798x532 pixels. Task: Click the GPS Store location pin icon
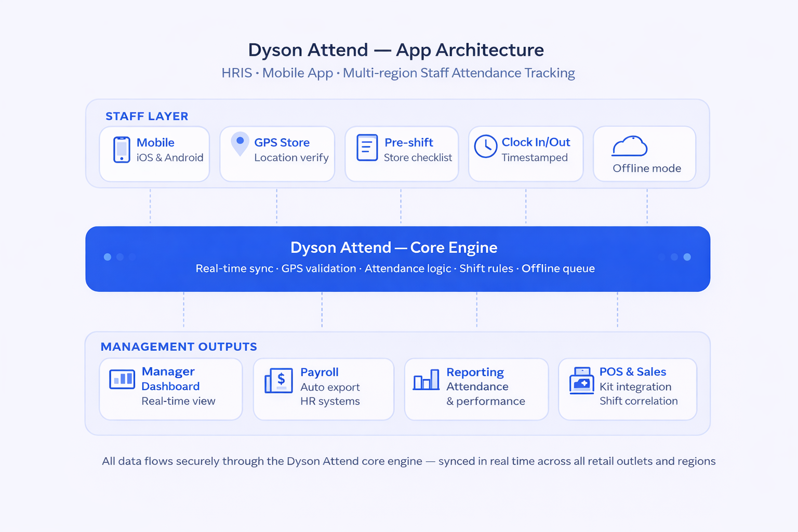point(240,144)
